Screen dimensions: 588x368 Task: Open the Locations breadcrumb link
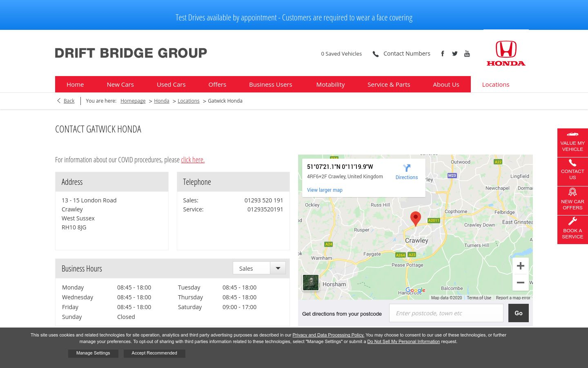tap(189, 101)
